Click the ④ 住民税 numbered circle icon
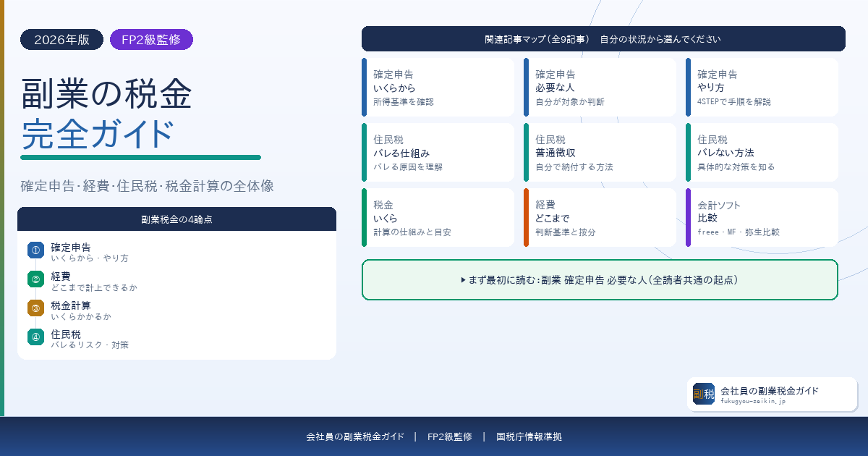The image size is (868, 456). point(35,337)
